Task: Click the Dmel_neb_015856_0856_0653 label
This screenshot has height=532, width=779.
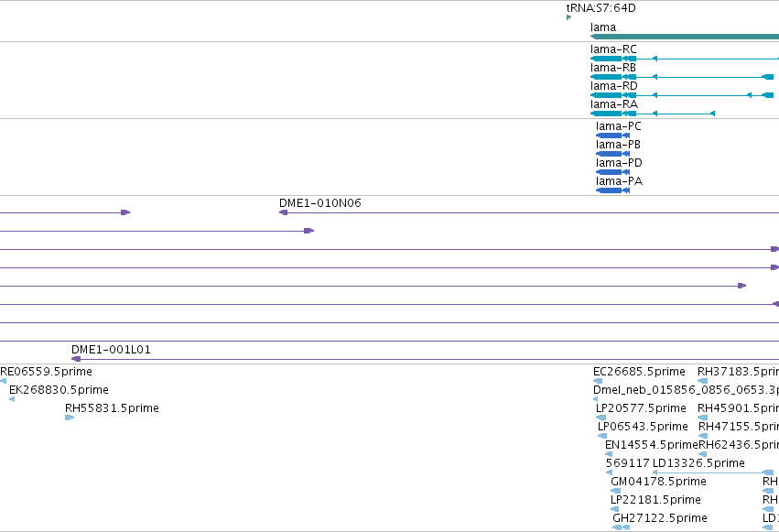Action: [x=687, y=390]
